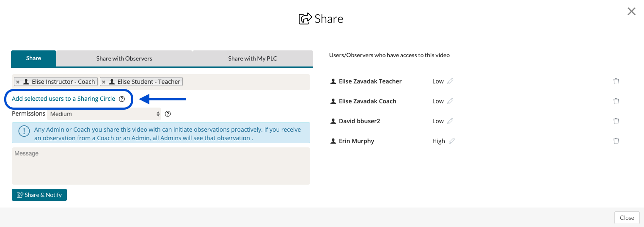Remove Erin Murphy's access with trash icon
The height and width of the screenshot is (227, 644).
pyautogui.click(x=616, y=141)
